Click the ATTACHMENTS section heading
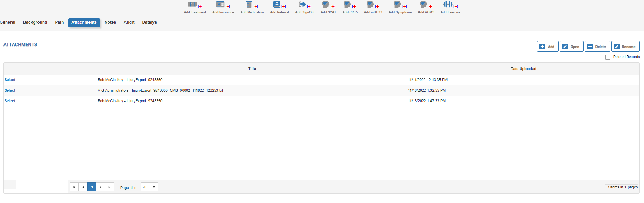 click(20, 45)
